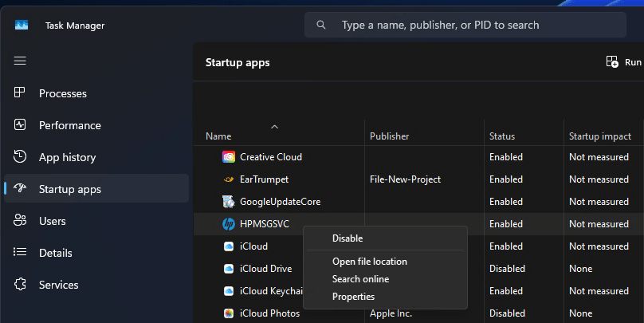Click the File-New-Project publisher cell
This screenshot has width=644, height=323.
pos(405,179)
